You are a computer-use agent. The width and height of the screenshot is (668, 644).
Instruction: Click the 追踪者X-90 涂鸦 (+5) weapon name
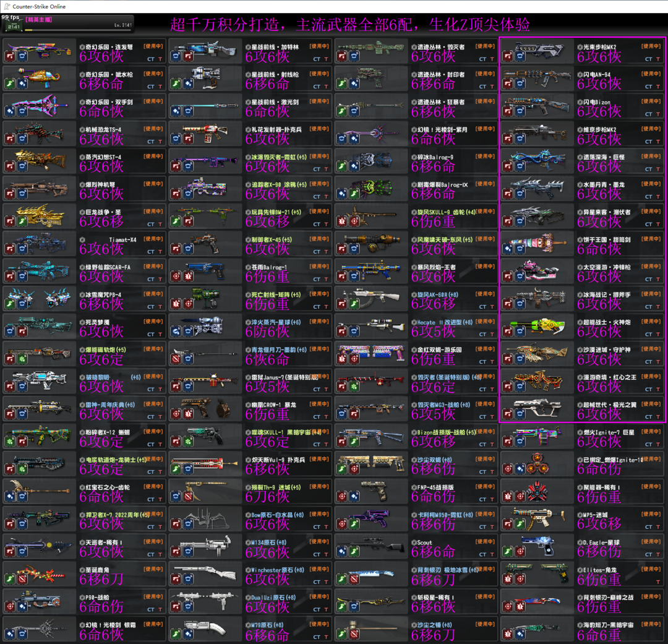tap(279, 184)
